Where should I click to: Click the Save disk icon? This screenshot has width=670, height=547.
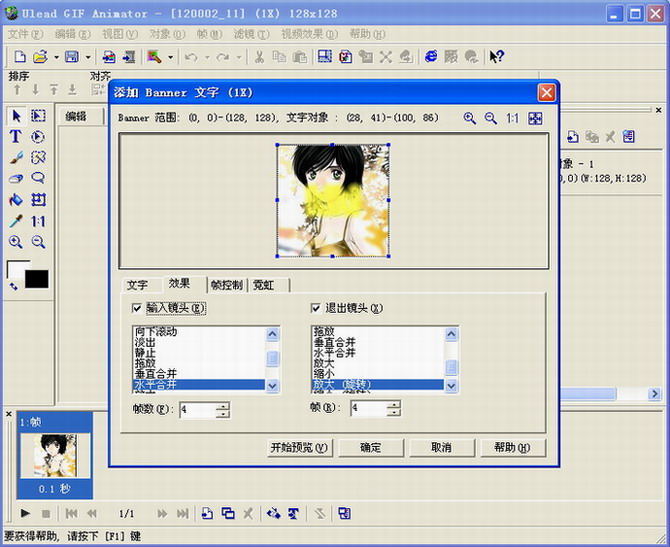(x=72, y=56)
